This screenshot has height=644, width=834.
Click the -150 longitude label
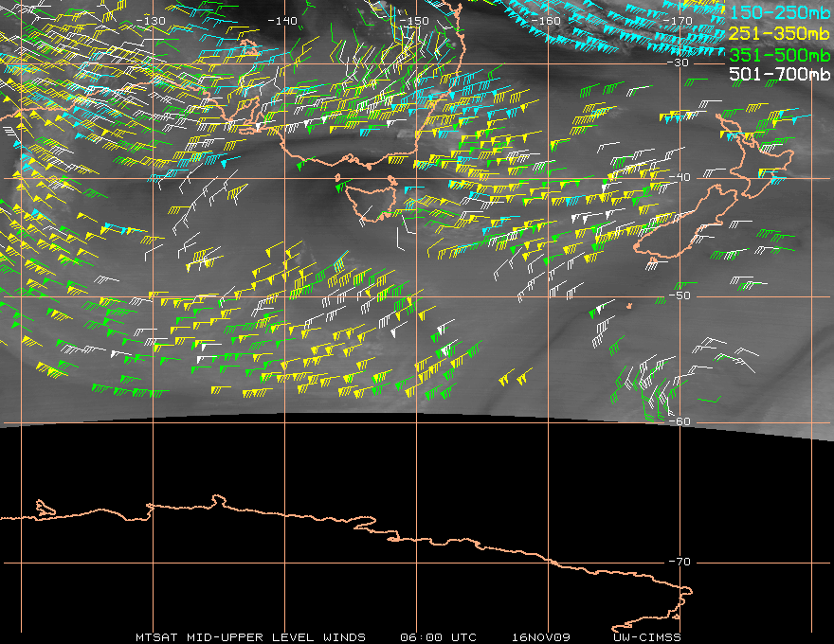414,21
